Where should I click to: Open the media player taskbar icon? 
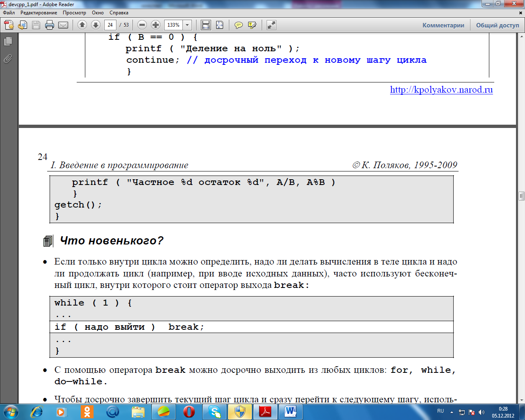point(61,412)
